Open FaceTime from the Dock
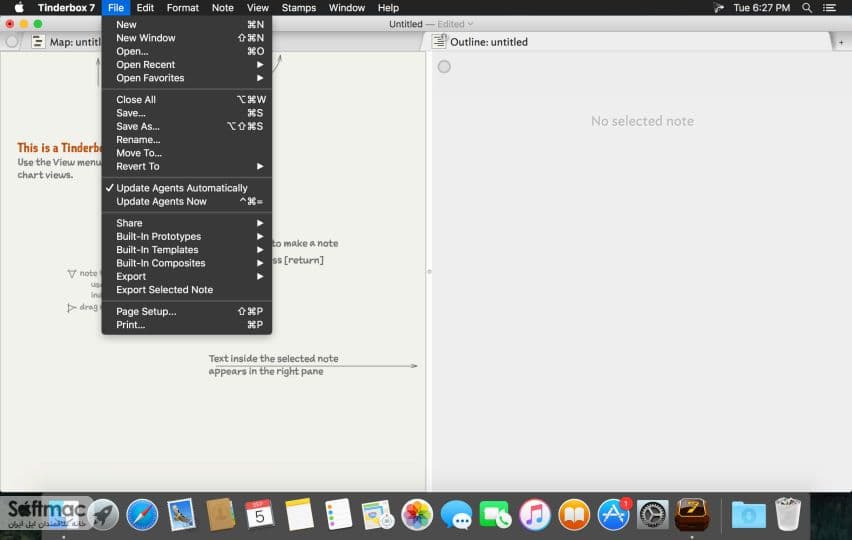This screenshot has width=852, height=540. pyautogui.click(x=496, y=514)
